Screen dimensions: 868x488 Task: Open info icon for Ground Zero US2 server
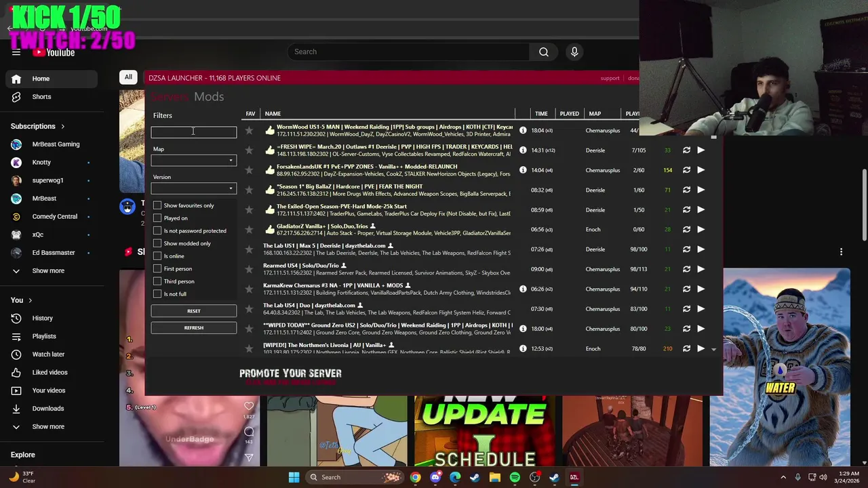pos(523,329)
